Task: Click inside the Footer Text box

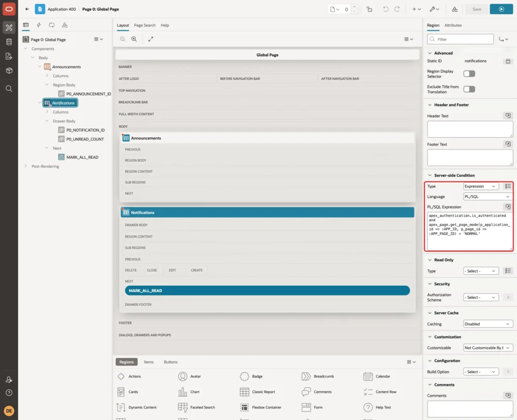Action: (x=470, y=157)
